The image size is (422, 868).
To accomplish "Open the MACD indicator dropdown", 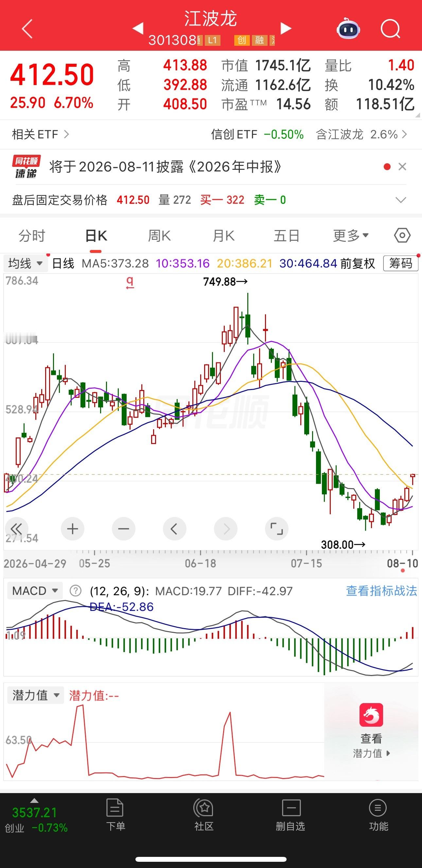I will pos(35,590).
